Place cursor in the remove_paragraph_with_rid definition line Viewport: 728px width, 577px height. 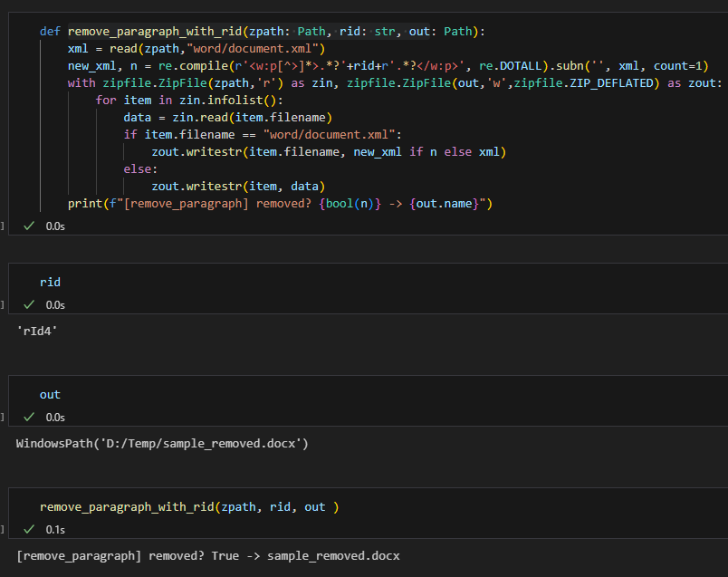click(x=163, y=31)
